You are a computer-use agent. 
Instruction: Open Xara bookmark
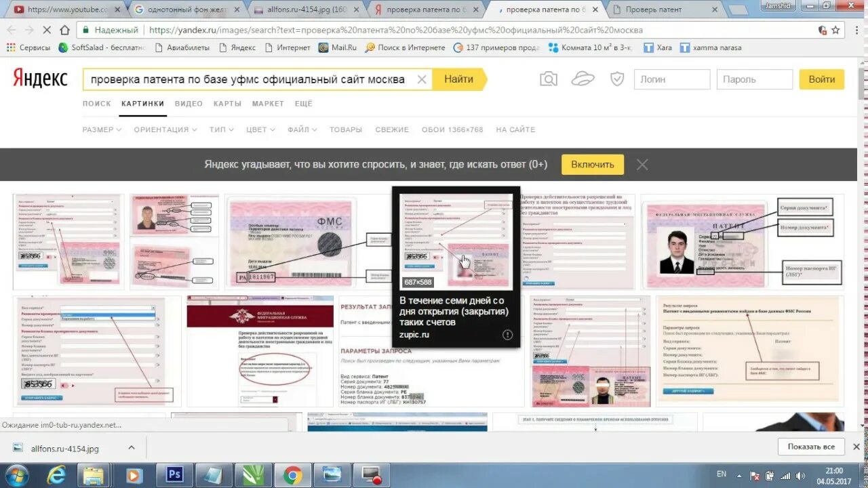click(x=658, y=47)
